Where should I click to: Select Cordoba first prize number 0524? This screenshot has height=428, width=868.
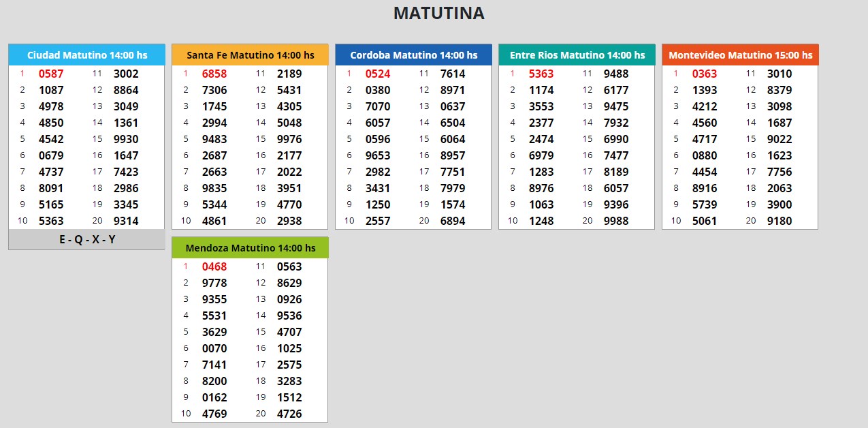(x=378, y=74)
